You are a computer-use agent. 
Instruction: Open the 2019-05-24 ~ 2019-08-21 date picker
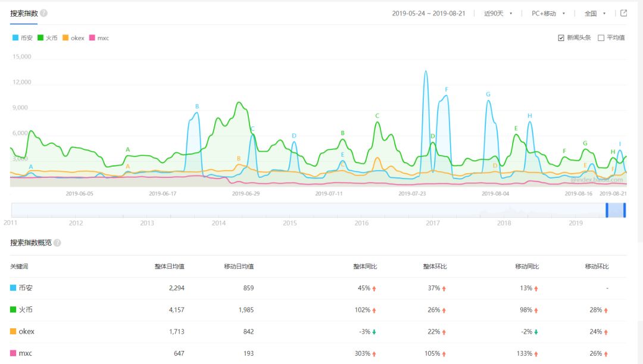(429, 14)
